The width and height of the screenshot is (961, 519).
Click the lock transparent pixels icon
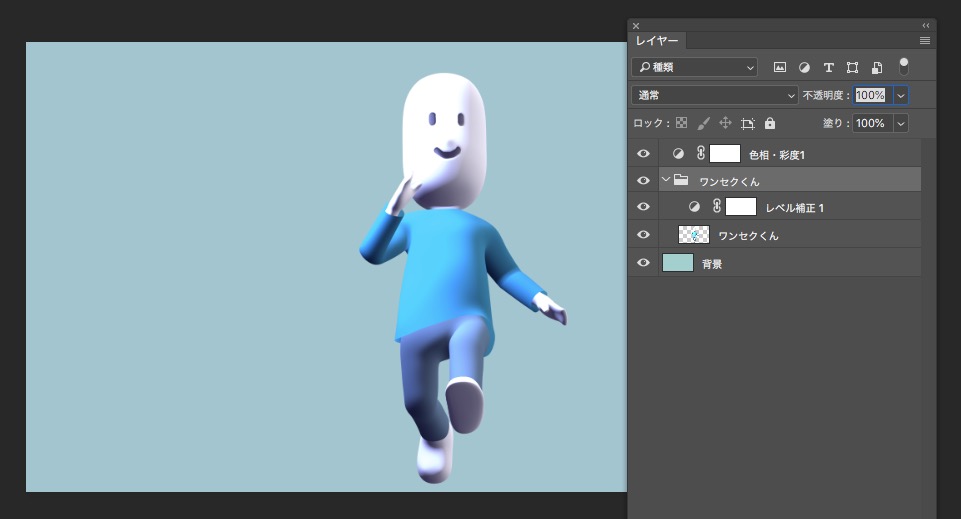682,123
